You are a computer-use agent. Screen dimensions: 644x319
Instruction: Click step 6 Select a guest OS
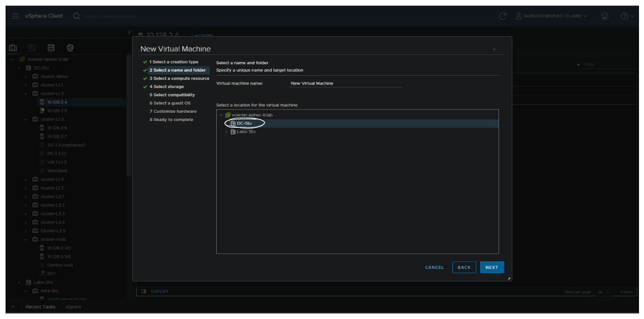(x=169, y=103)
